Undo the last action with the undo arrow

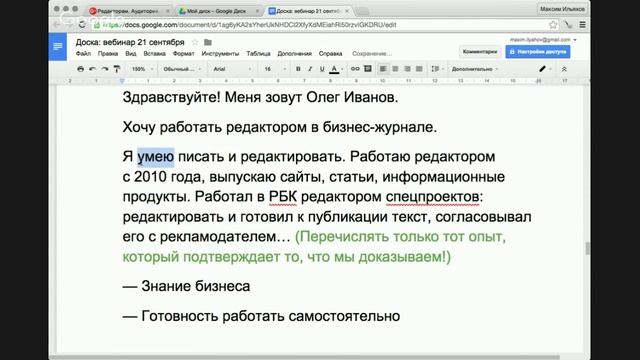(x=93, y=69)
